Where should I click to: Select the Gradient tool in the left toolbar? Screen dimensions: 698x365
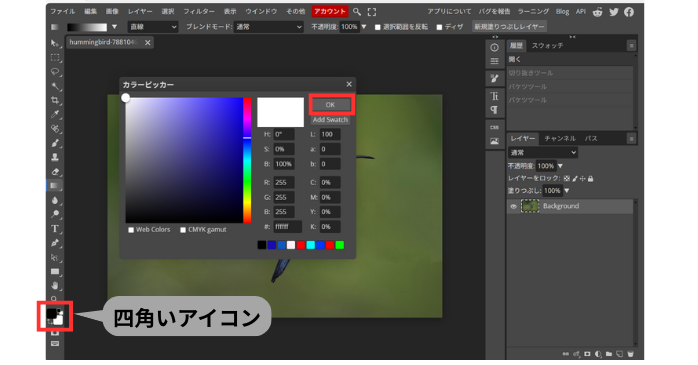[x=55, y=186]
